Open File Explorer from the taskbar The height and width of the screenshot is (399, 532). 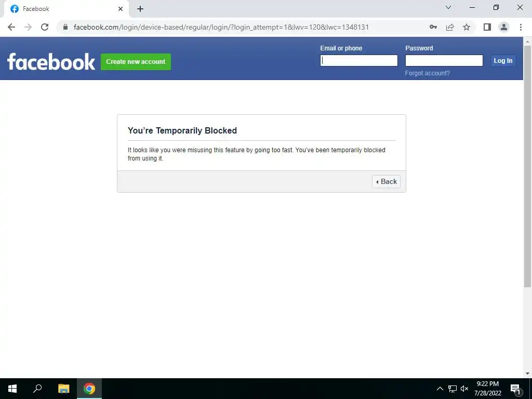pos(64,389)
